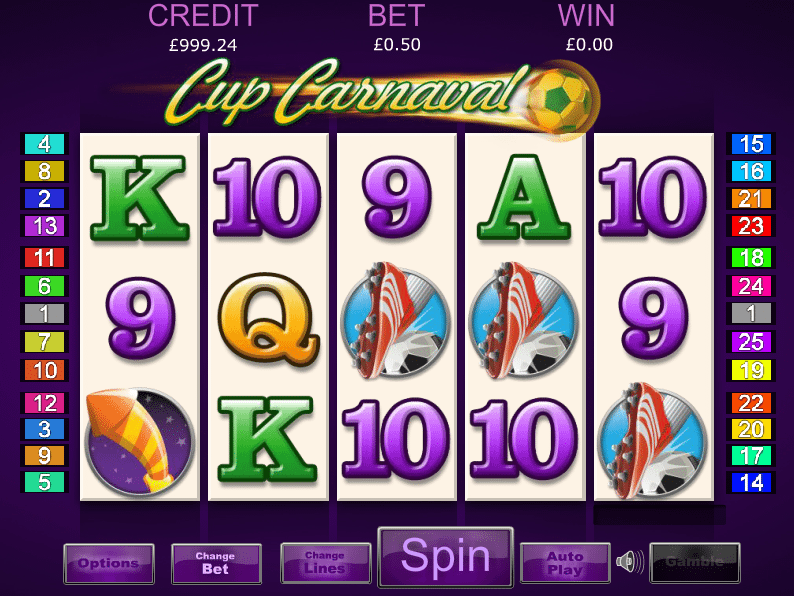Select payline 4 cyan marker
The width and height of the screenshot is (794, 596).
tap(45, 144)
